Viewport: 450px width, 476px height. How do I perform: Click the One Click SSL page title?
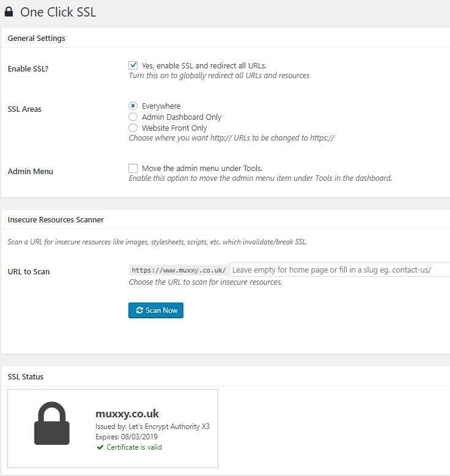pyautogui.click(x=58, y=12)
